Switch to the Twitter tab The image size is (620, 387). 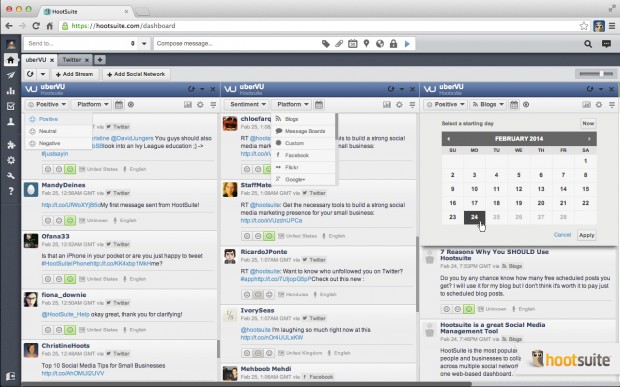(75, 60)
